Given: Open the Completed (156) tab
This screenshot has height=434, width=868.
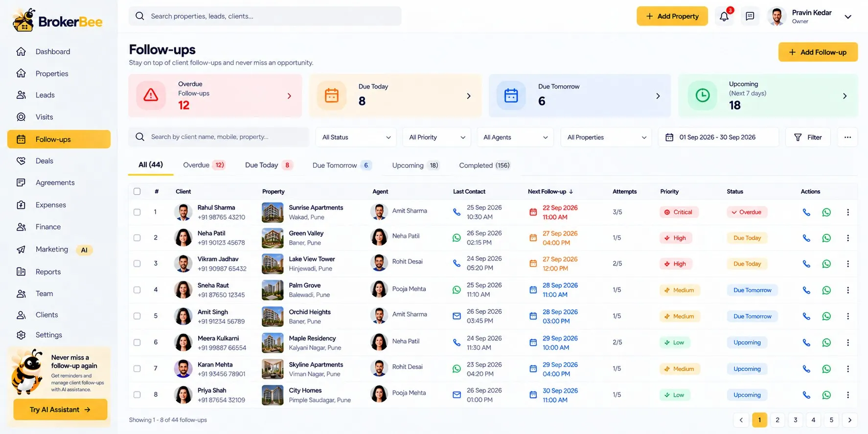Looking at the screenshot, I should 484,165.
